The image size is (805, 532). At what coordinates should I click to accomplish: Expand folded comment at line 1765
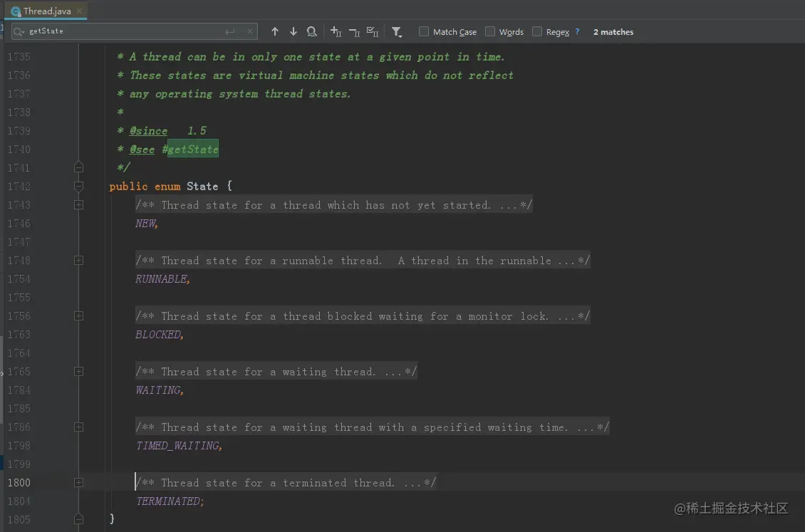coord(78,371)
